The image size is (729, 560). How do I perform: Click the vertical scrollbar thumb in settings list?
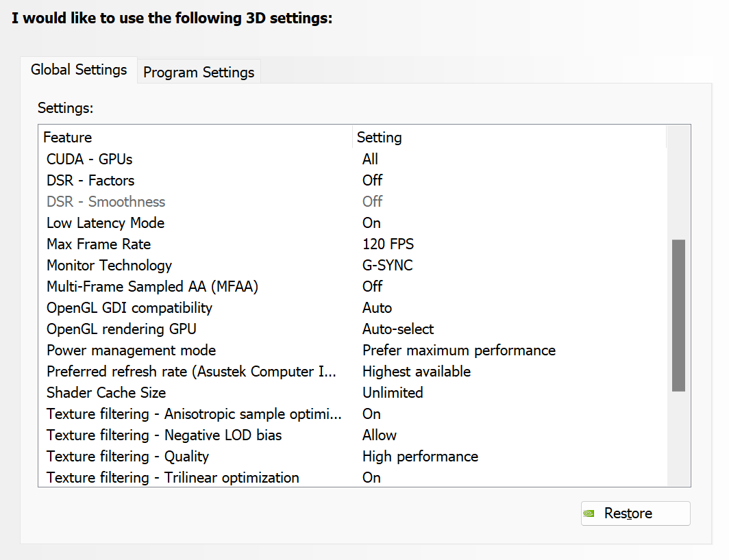678,315
